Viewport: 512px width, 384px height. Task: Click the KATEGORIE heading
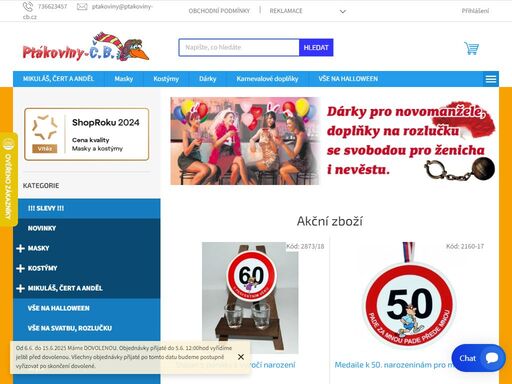pos(41,186)
